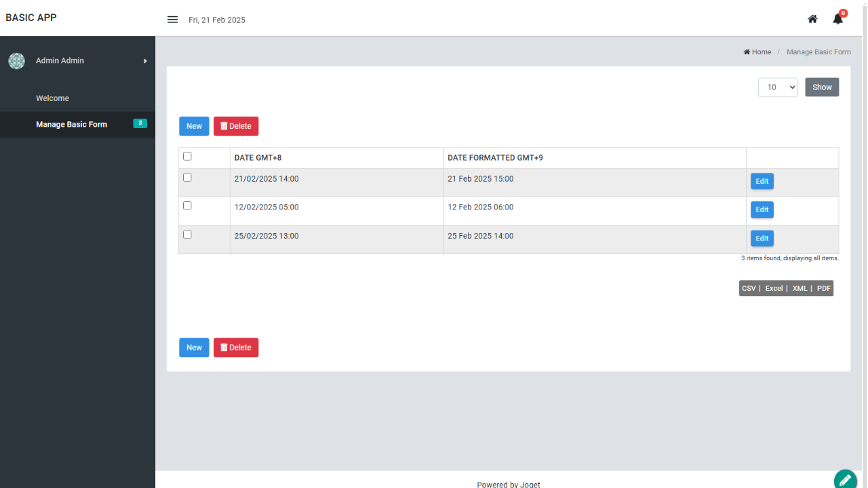Screen dimensions: 868x488
Task: Click the top New button
Action: coord(194,126)
